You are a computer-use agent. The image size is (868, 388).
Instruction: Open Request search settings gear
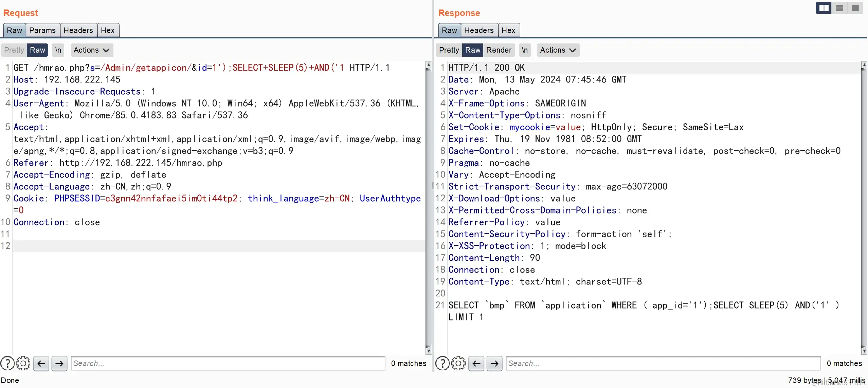23,363
